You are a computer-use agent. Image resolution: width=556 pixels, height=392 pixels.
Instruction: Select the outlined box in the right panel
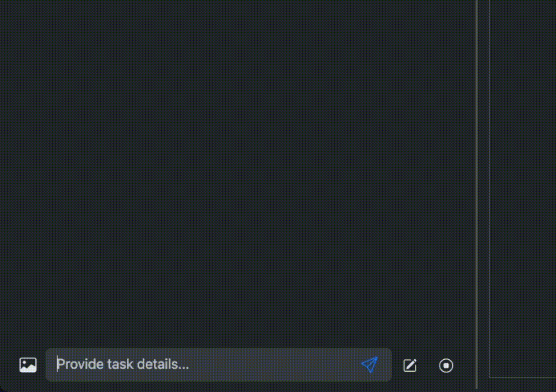[x=523, y=189]
